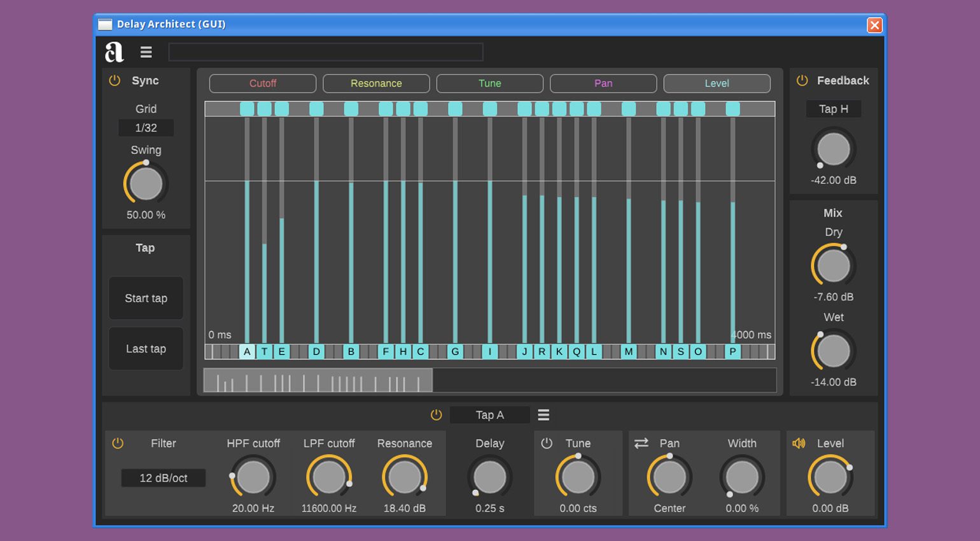This screenshot has width=980, height=541.
Task: Open the 12 dB/oct filter slope dropdown
Action: tap(164, 478)
